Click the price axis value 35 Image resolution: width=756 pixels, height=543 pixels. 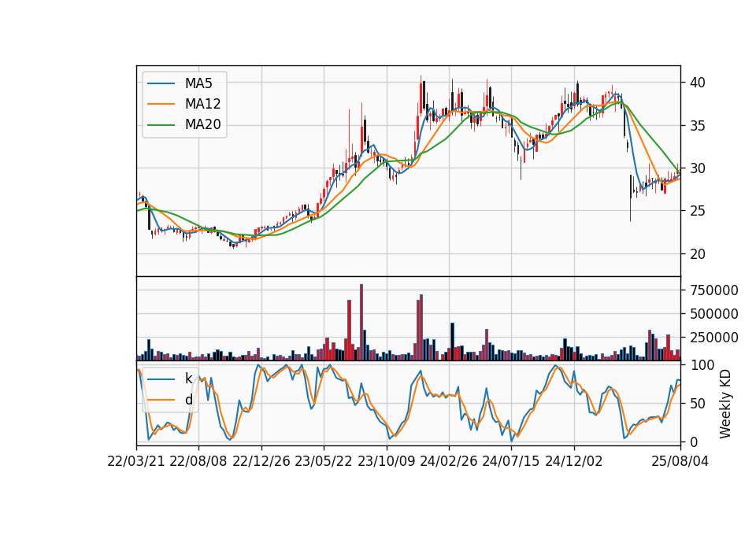click(x=697, y=126)
